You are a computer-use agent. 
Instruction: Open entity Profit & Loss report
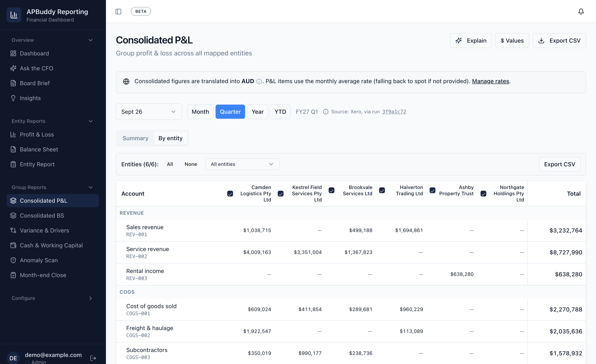pyautogui.click(x=53, y=134)
